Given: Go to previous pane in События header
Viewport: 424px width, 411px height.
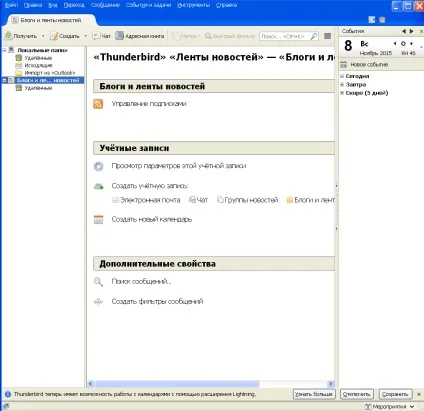Looking at the screenshot, I should click(x=404, y=31).
